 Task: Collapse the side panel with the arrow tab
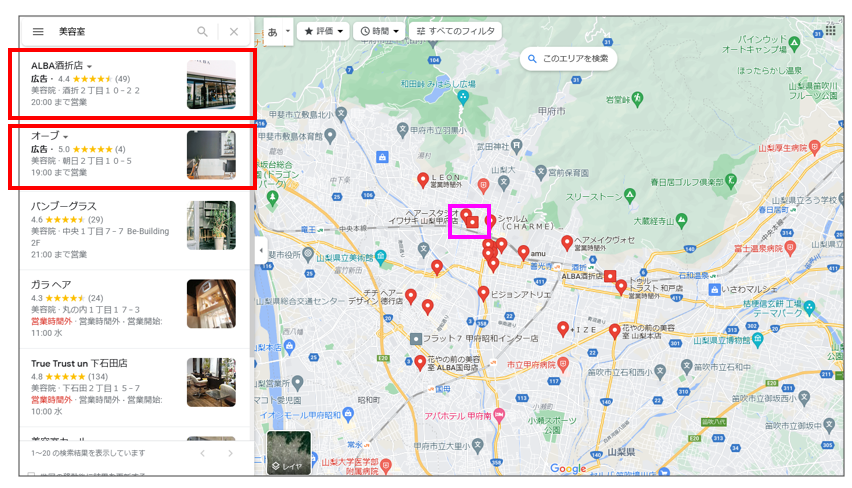coord(260,250)
